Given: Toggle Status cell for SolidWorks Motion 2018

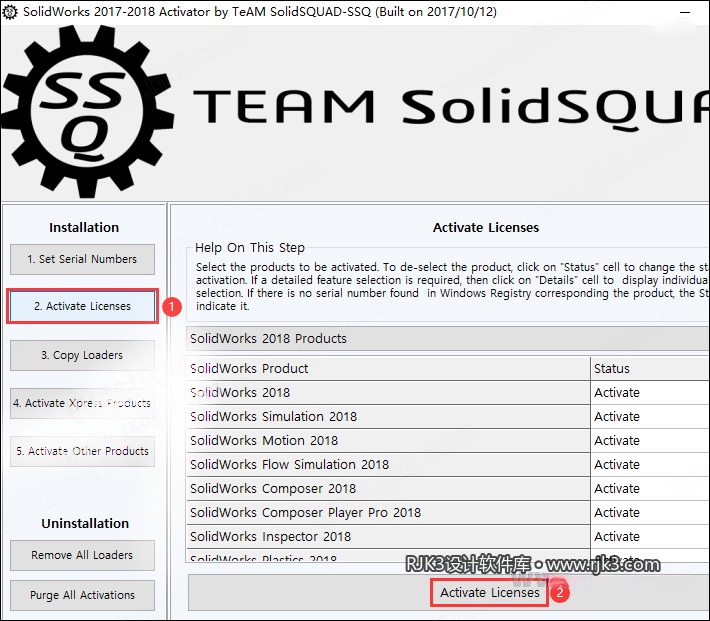Looking at the screenshot, I should click(650, 440).
